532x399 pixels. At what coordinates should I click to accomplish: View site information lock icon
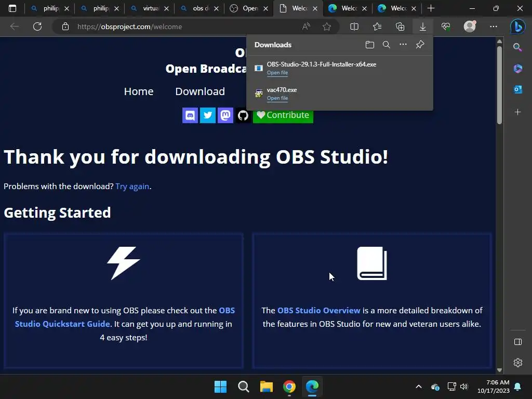[65, 26]
